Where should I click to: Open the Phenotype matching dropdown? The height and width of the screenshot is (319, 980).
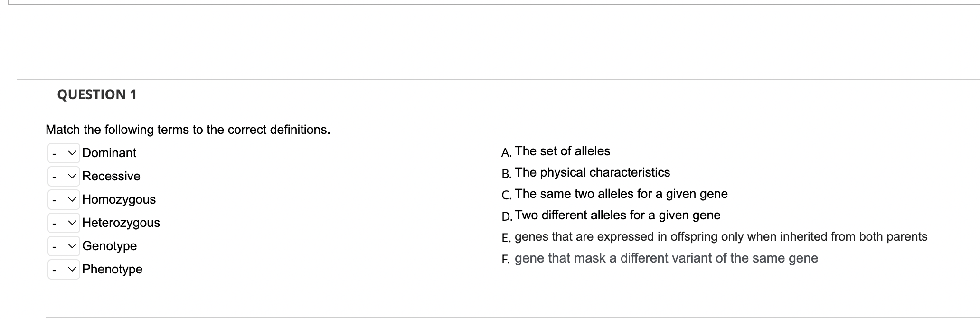coord(64,270)
